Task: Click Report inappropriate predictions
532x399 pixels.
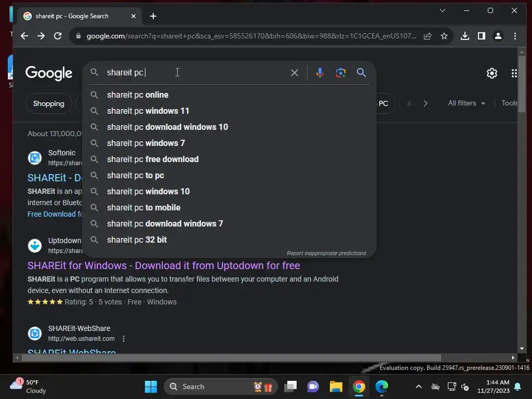Action: coord(326,253)
